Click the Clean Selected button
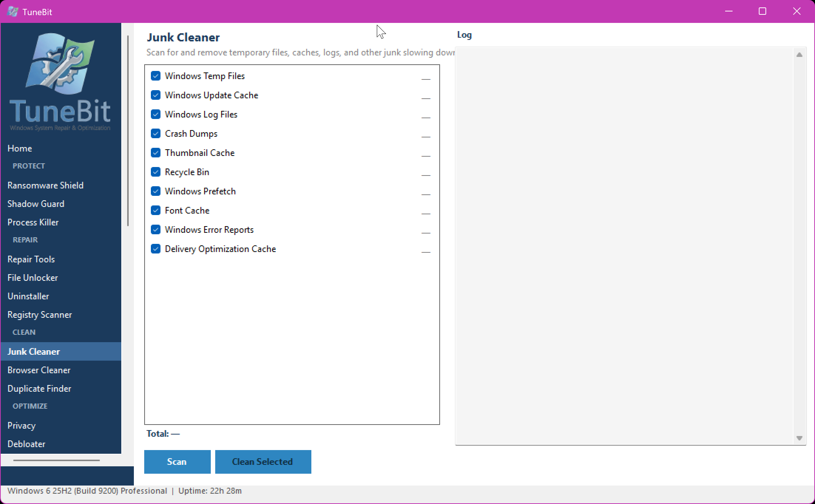 (x=263, y=462)
